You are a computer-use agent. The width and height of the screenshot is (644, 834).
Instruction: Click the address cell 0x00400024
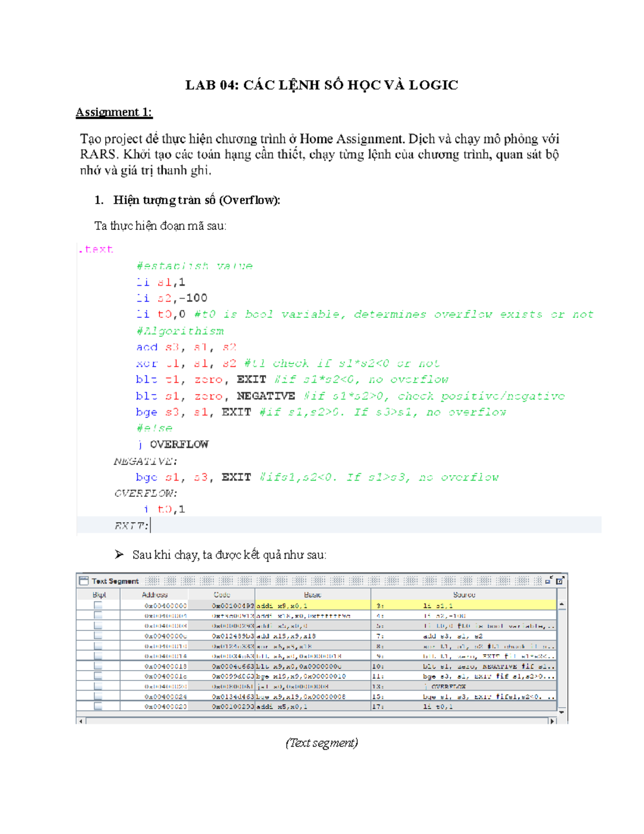tap(155, 696)
